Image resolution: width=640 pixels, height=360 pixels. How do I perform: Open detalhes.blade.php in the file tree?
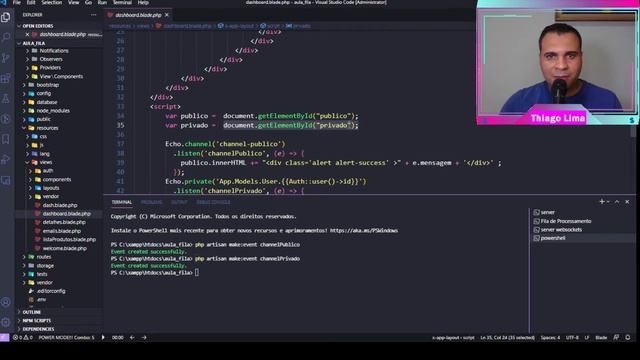pos(64,222)
